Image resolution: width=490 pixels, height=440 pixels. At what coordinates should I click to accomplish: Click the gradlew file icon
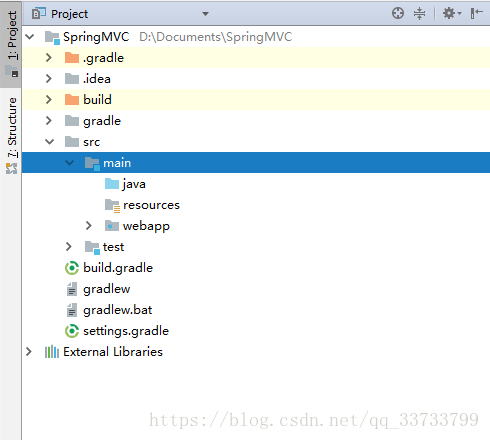coord(72,289)
